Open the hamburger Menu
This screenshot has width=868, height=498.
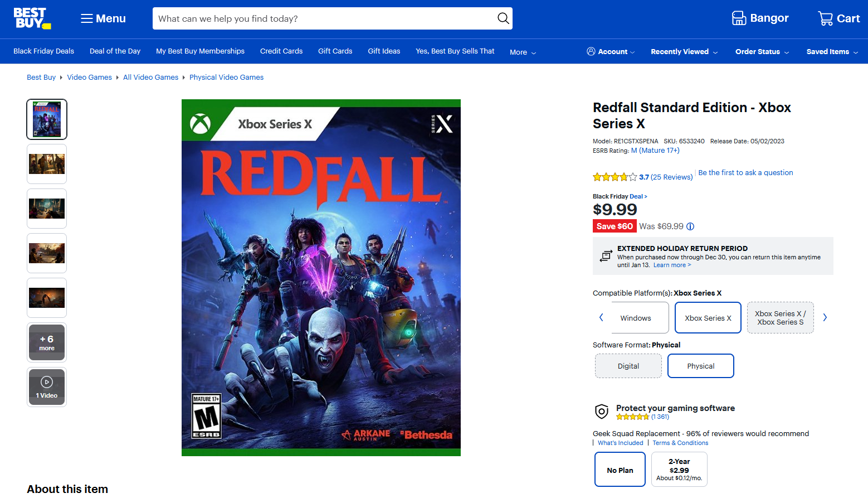(103, 18)
